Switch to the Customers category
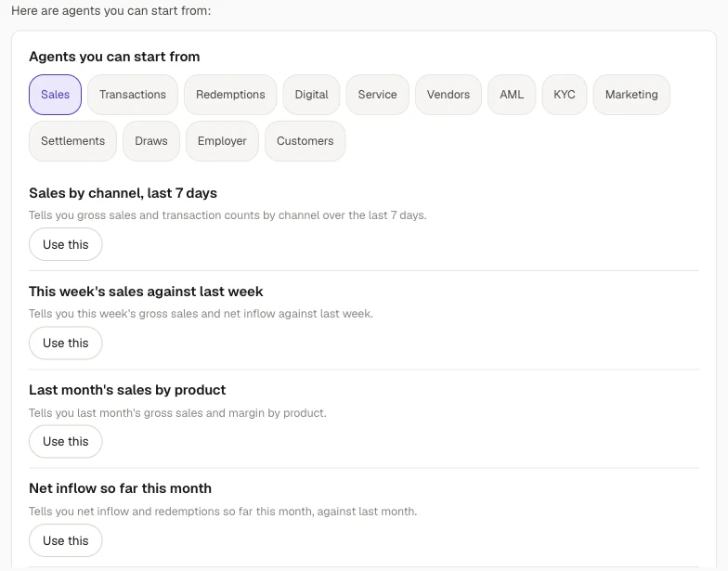The width and height of the screenshot is (728, 571). click(x=305, y=141)
